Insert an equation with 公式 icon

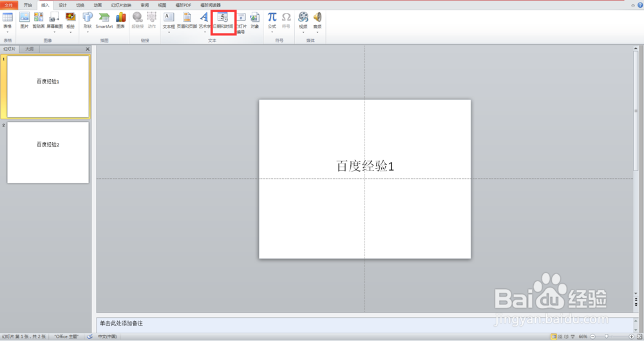pos(272,17)
